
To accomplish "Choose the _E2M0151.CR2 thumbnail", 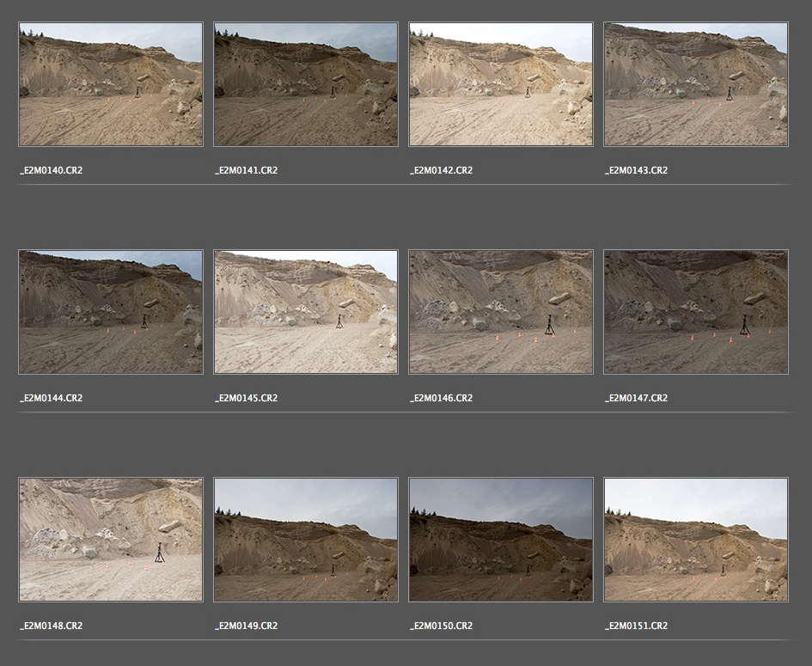I will point(696,540).
